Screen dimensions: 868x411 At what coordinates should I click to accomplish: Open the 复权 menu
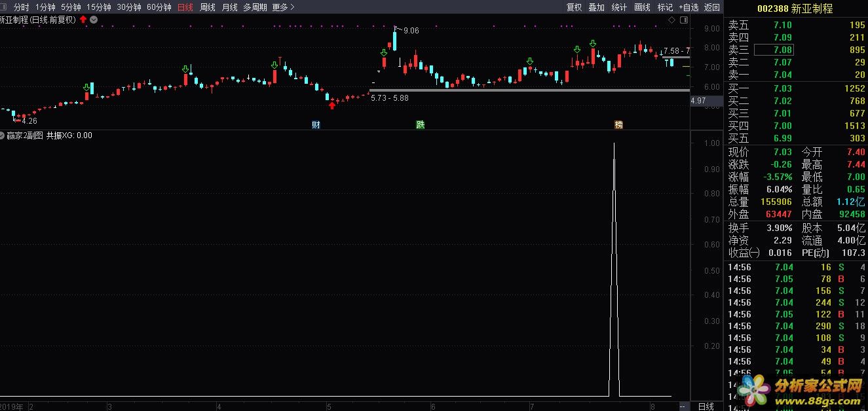coord(575,7)
